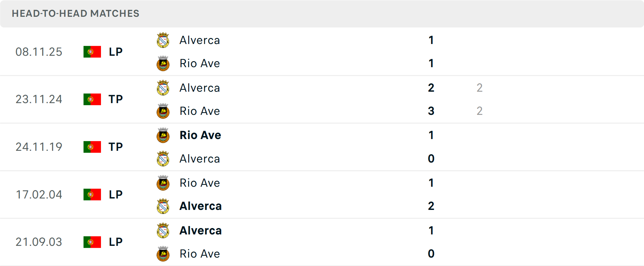Click the date 17.02.04
The image size is (644, 266).
pyautogui.click(x=39, y=194)
